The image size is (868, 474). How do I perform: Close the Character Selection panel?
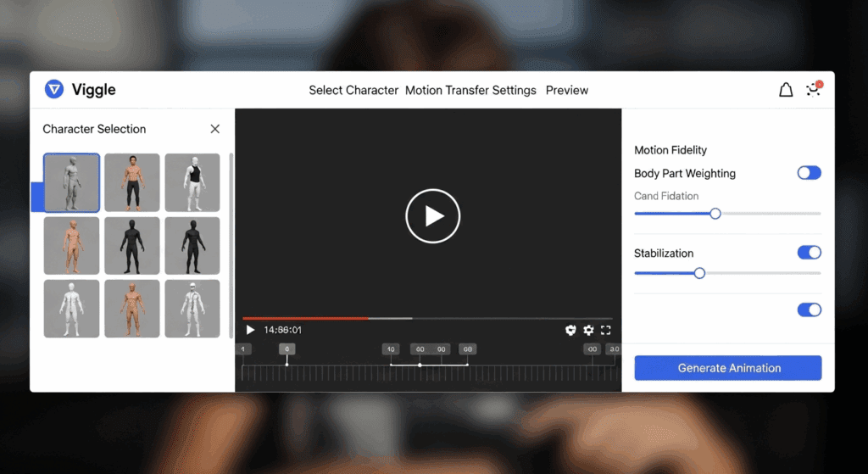point(214,129)
